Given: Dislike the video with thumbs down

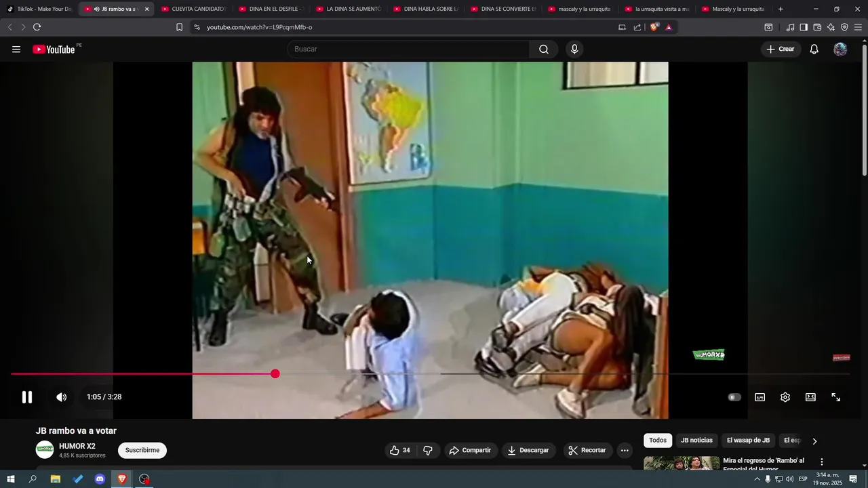Looking at the screenshot, I should click(428, 450).
